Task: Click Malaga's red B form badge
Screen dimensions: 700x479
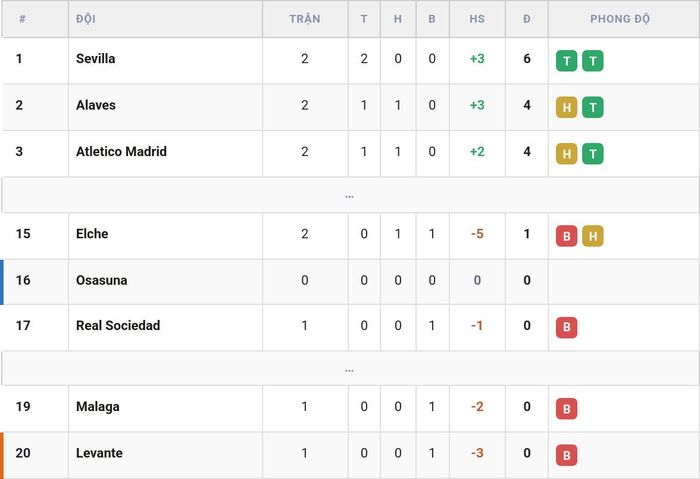Action: (567, 408)
